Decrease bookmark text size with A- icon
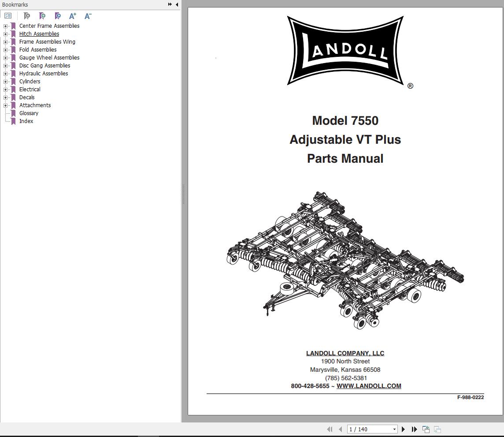The width and height of the screenshot is (504, 437). pos(88,15)
